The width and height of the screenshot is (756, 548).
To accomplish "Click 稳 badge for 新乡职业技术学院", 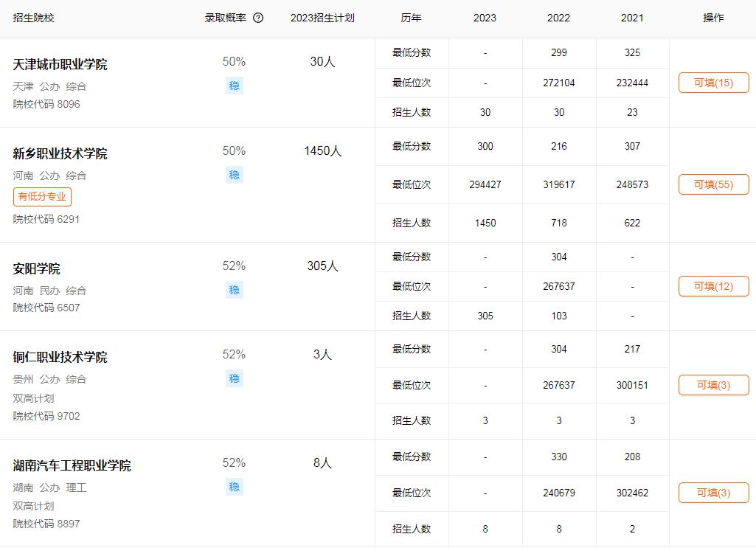I will click(x=235, y=175).
